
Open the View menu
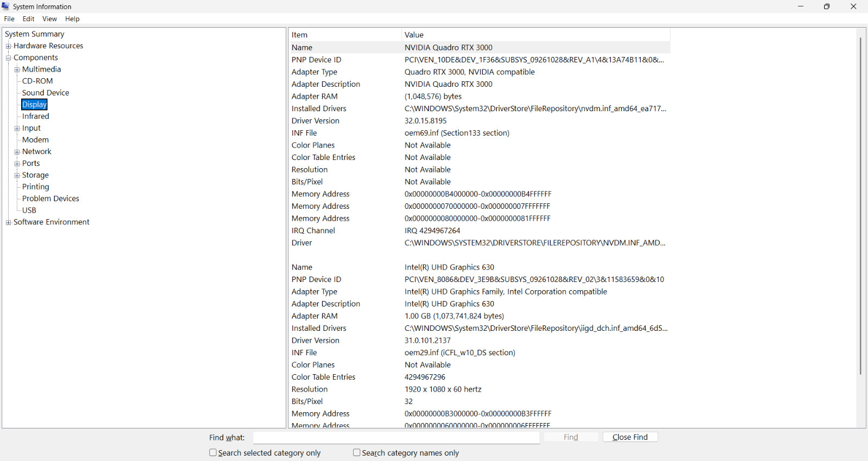(49, 19)
